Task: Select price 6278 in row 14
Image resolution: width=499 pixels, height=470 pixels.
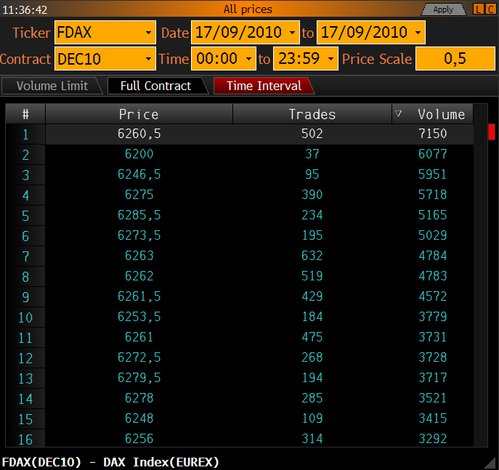Action: [x=139, y=398]
